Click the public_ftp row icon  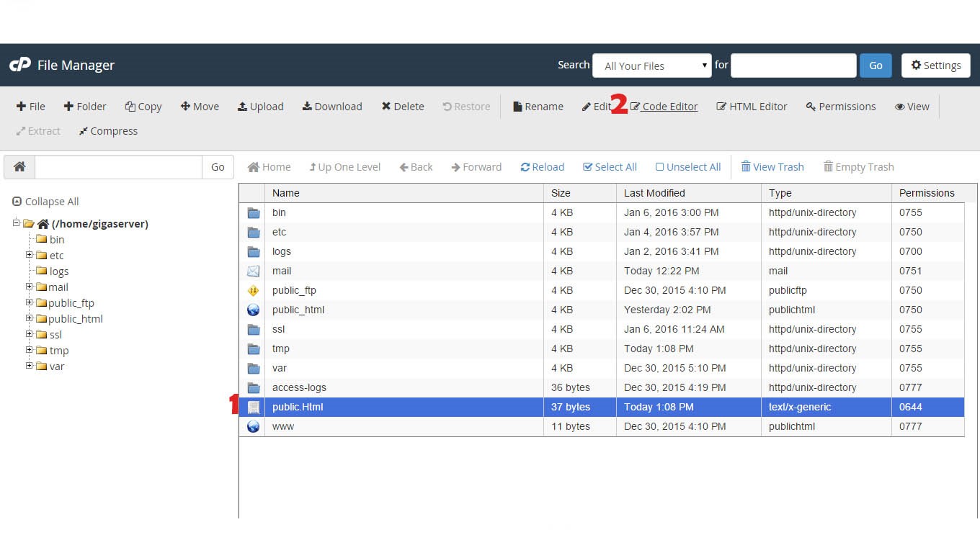[253, 290]
